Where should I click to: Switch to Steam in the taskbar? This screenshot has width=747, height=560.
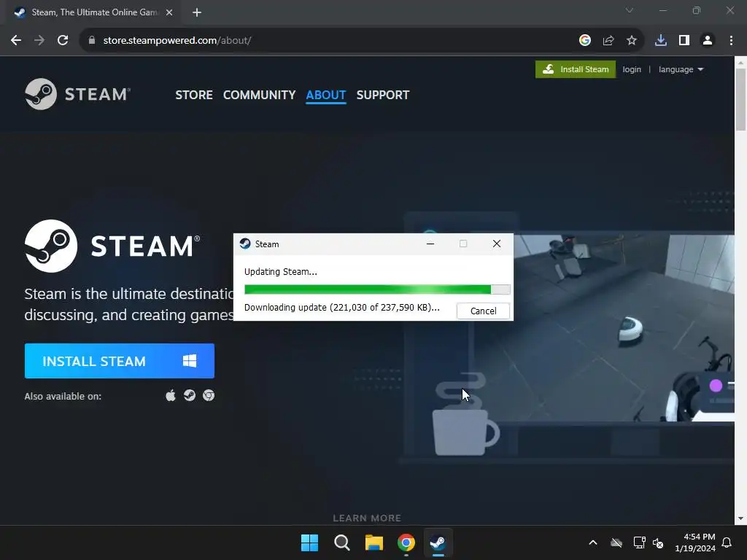point(438,542)
